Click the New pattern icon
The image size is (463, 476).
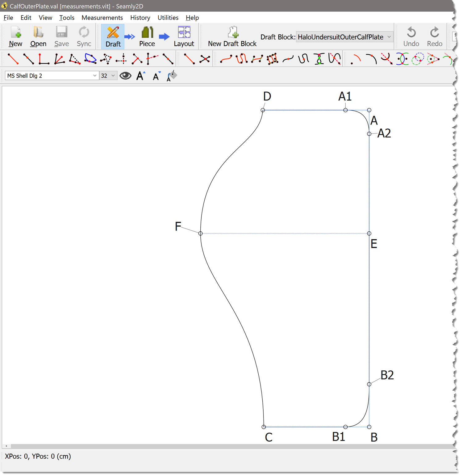click(x=15, y=36)
